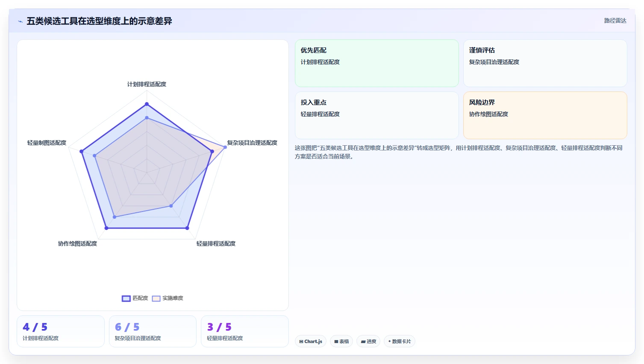The width and height of the screenshot is (644, 364).
Task: Click the 匹配度 point on the 轻量制图适配度 axis
Action: point(81,151)
